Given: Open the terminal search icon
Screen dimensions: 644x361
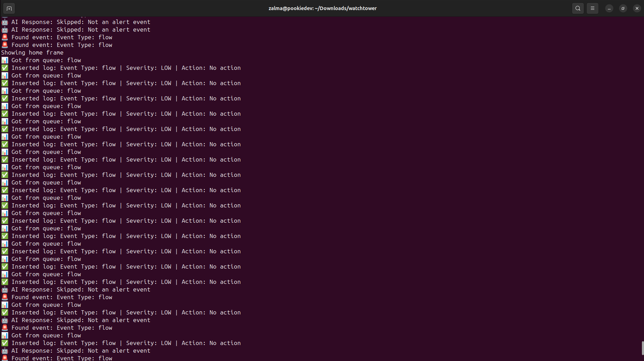Looking at the screenshot, I should [x=578, y=8].
